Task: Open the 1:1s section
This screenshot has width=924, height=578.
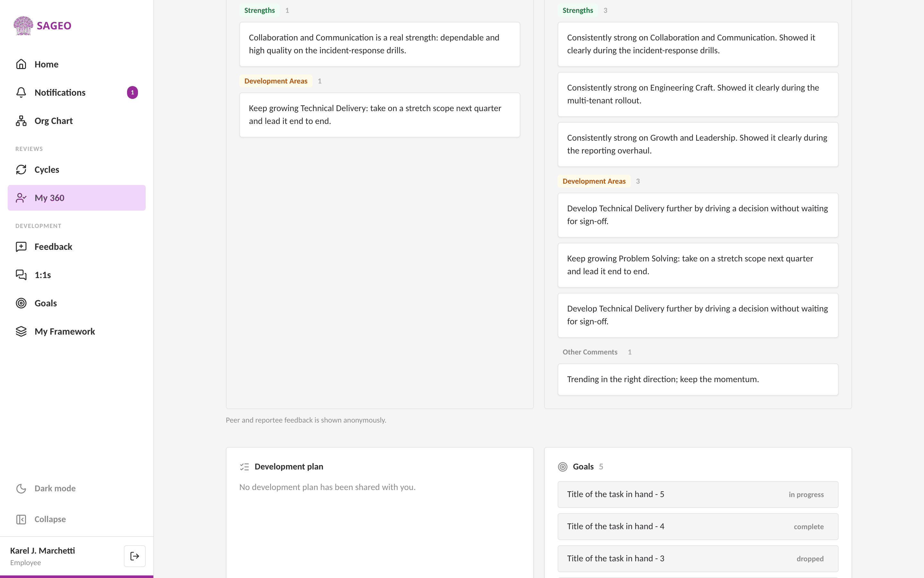Action: tap(76, 275)
